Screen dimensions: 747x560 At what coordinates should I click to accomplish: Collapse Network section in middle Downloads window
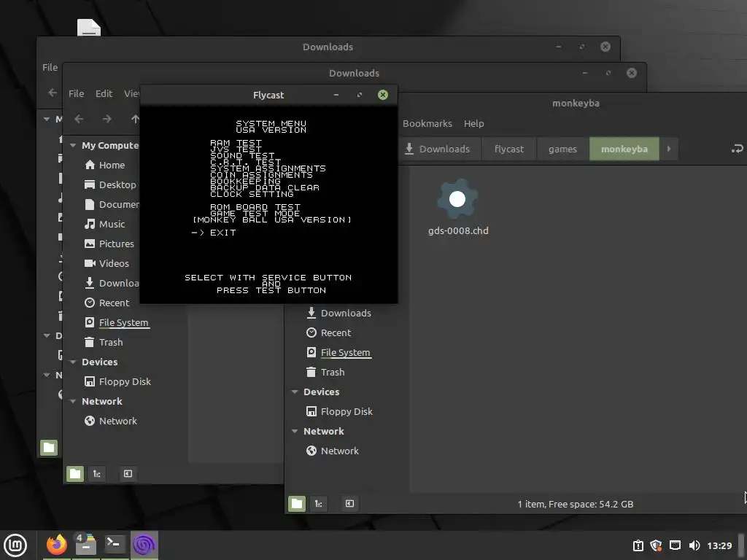point(73,402)
